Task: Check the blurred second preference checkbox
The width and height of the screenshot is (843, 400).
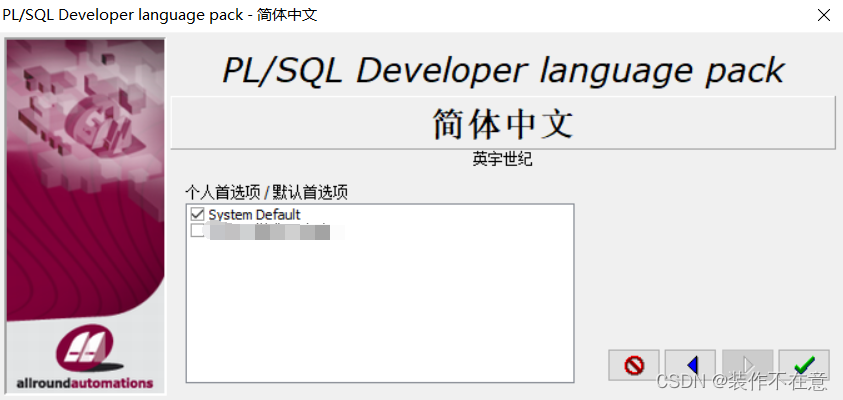Action: tap(197, 232)
